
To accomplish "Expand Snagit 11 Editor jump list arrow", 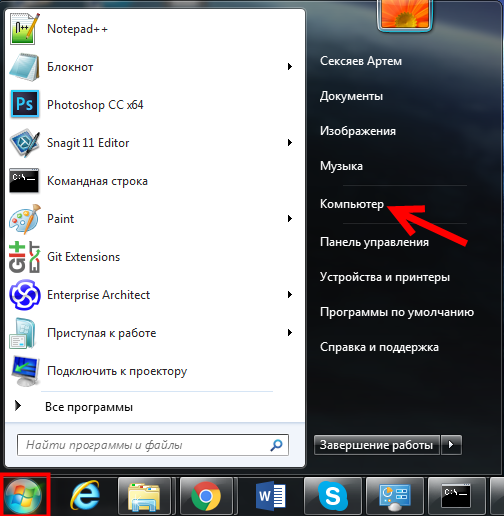I will tap(290, 143).
